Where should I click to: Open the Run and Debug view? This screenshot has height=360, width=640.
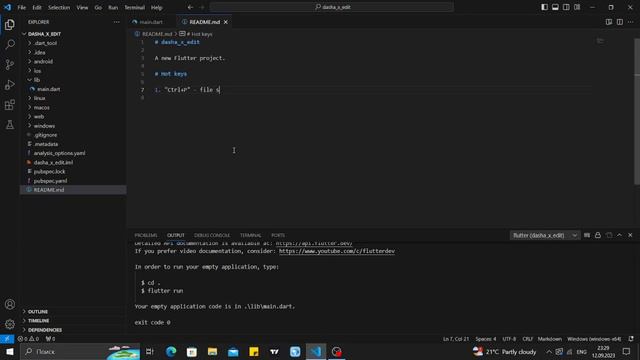[10, 84]
